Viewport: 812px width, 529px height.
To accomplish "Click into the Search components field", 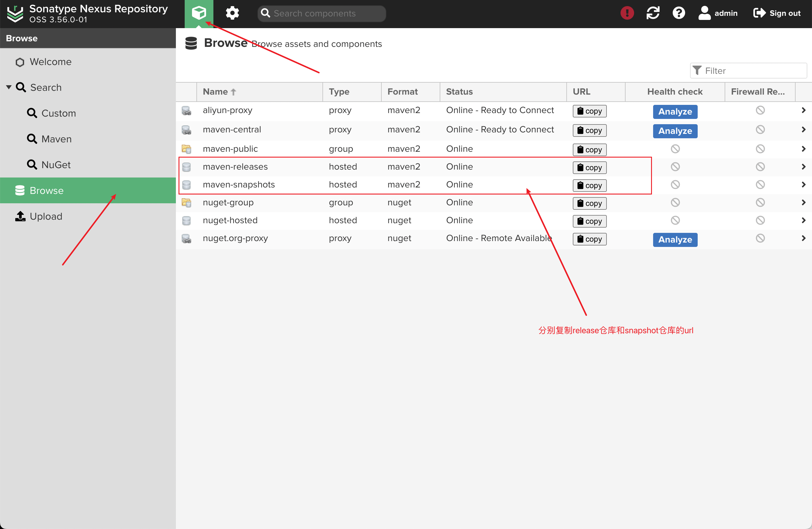I will (322, 13).
